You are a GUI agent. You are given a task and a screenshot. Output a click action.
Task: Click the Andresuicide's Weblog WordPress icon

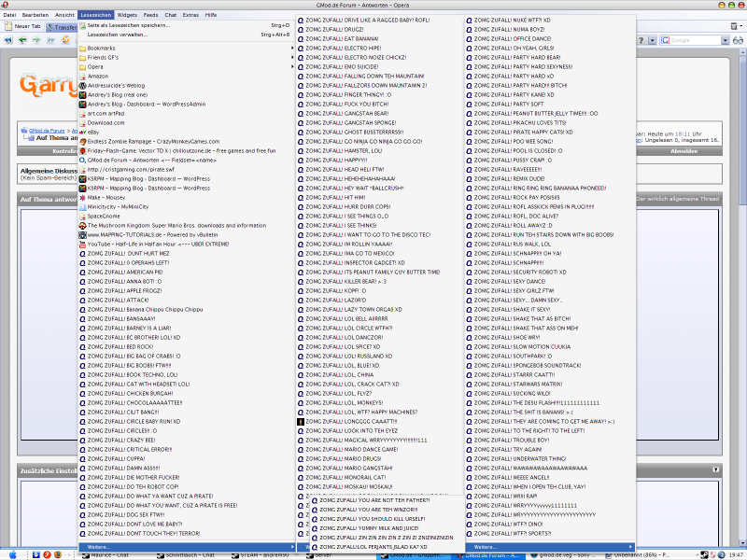(82, 85)
